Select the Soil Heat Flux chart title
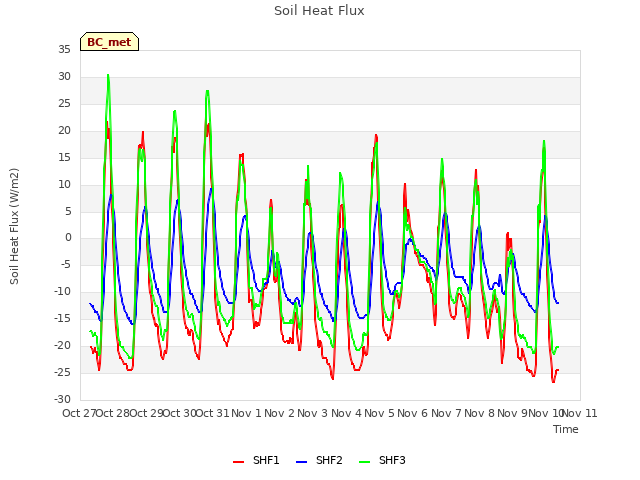This screenshot has height=480, width=640. [x=319, y=11]
